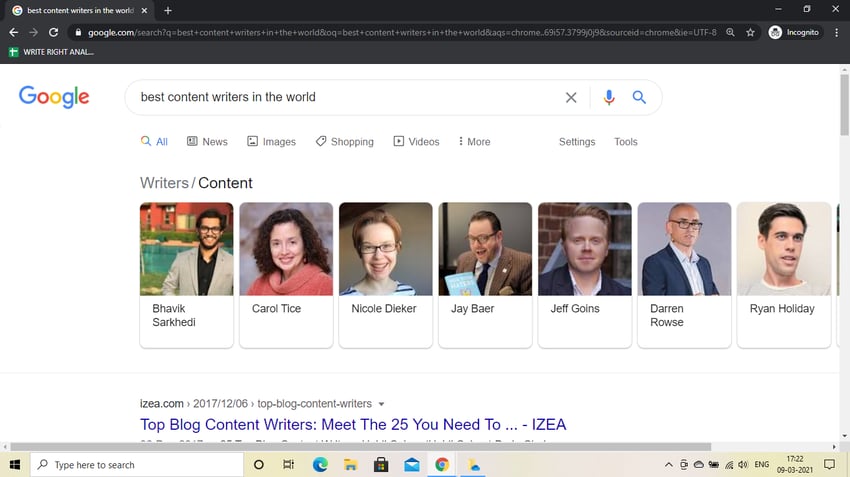Click the browser back arrow
Viewport: 850px width, 477px height.
click(14, 33)
